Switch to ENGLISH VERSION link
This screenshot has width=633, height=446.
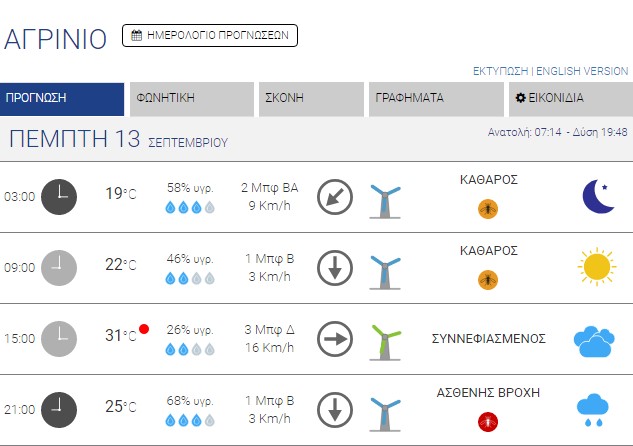click(x=582, y=71)
